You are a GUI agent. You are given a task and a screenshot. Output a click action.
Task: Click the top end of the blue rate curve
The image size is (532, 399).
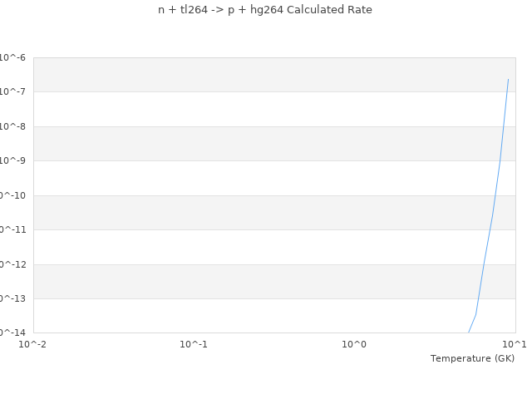coord(508,79)
